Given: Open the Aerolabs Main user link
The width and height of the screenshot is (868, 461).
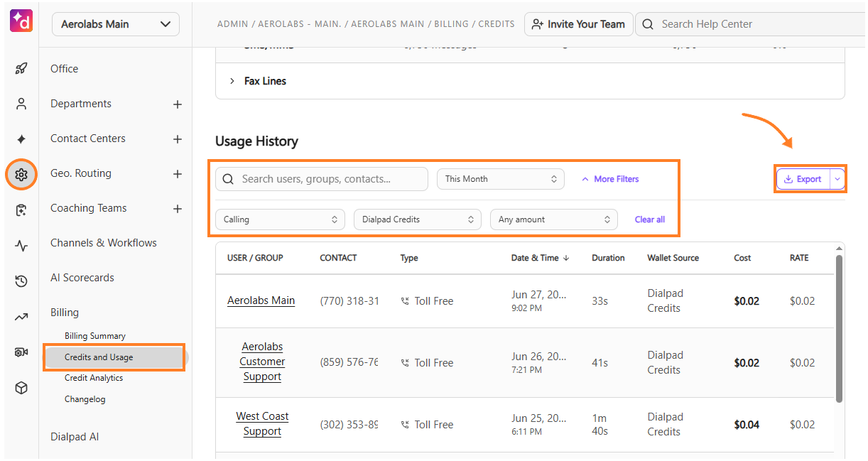Looking at the screenshot, I should (261, 300).
